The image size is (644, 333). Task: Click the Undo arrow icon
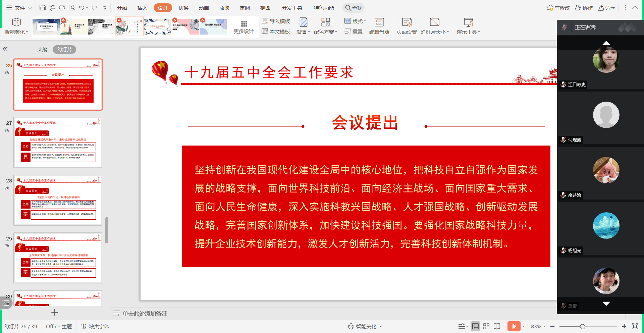tap(82, 8)
